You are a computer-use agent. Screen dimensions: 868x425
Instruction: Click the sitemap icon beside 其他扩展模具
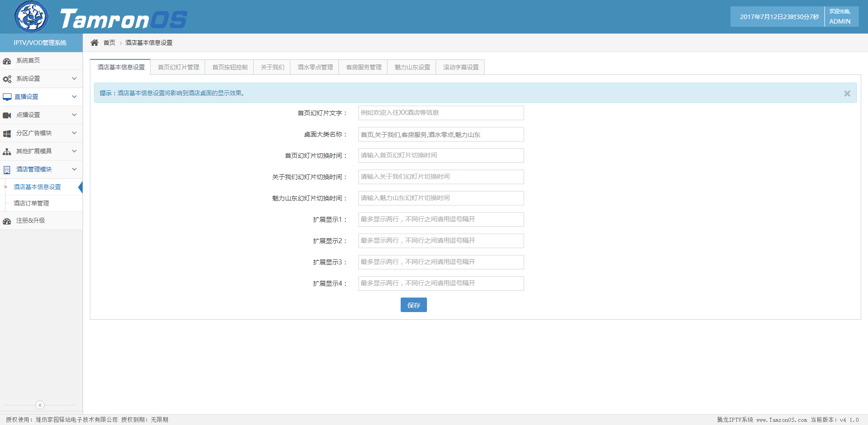click(x=7, y=151)
